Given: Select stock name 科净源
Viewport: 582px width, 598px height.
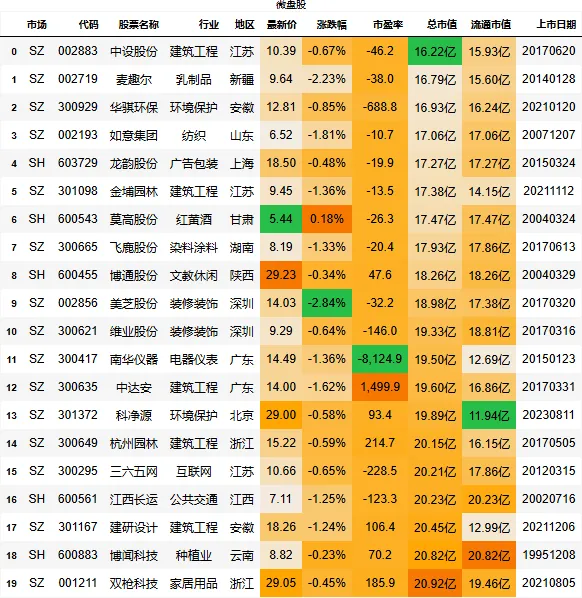Looking at the screenshot, I should [x=134, y=415].
